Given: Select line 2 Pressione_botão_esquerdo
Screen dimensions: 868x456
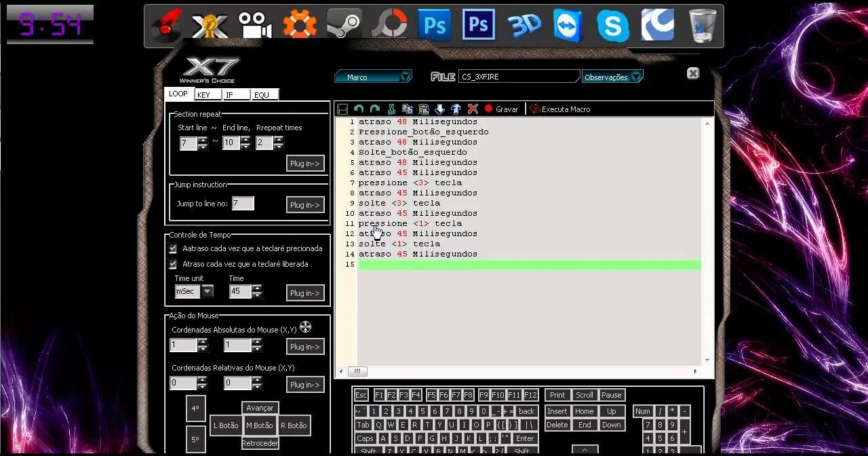Looking at the screenshot, I should (x=423, y=132).
